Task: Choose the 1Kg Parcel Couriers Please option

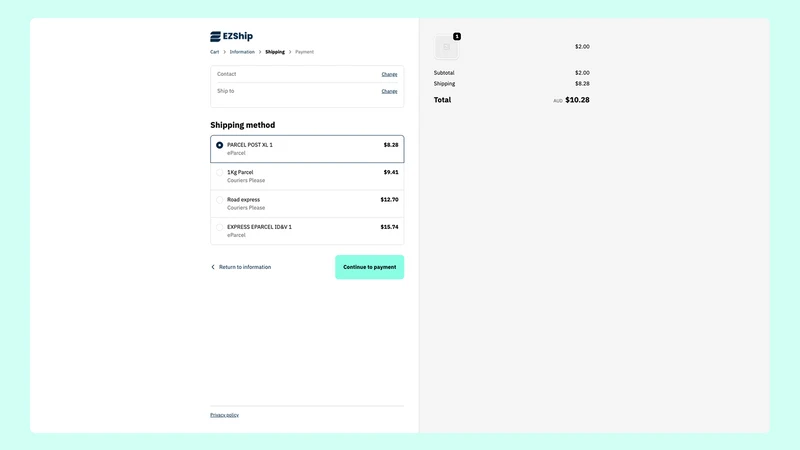Action: [307, 176]
